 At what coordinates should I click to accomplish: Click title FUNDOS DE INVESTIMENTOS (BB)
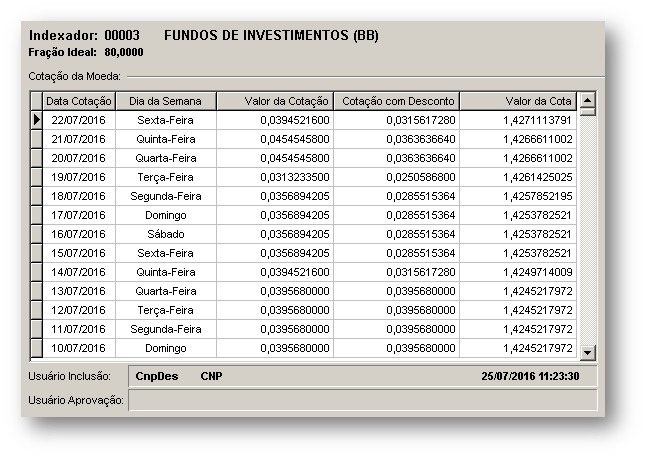tap(271, 35)
